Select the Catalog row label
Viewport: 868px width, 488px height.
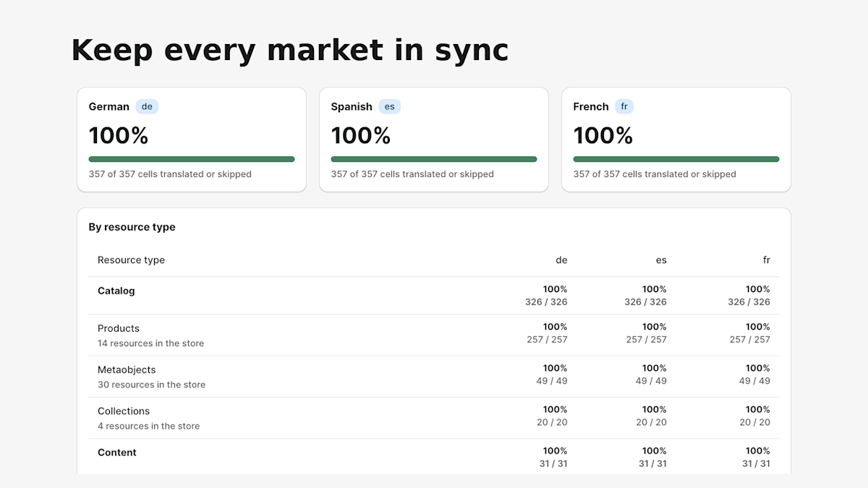click(x=116, y=291)
